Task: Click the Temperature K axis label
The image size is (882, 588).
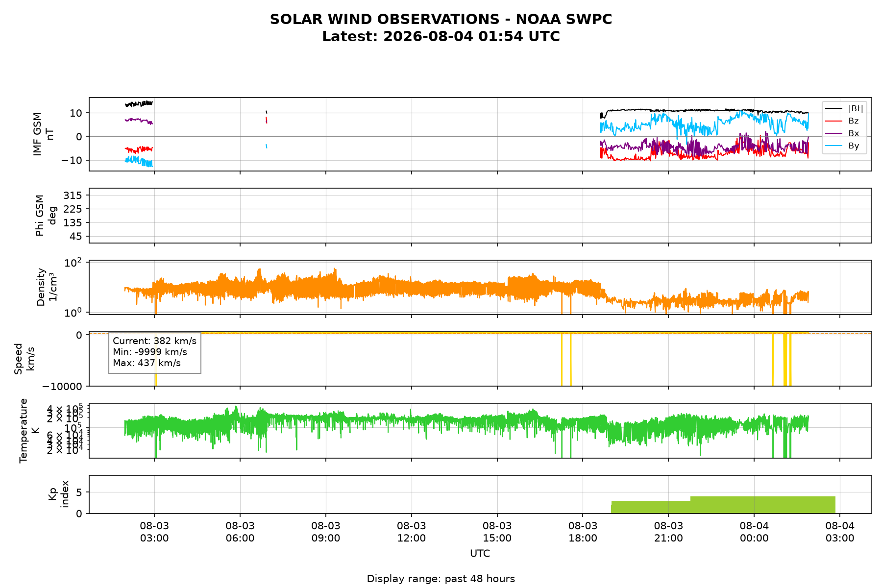Action: pyautogui.click(x=29, y=431)
